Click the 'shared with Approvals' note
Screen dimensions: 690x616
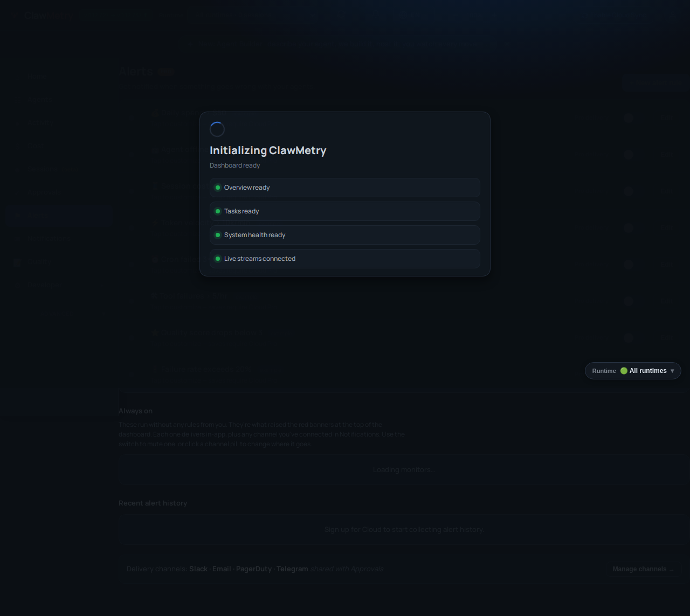pyautogui.click(x=347, y=569)
